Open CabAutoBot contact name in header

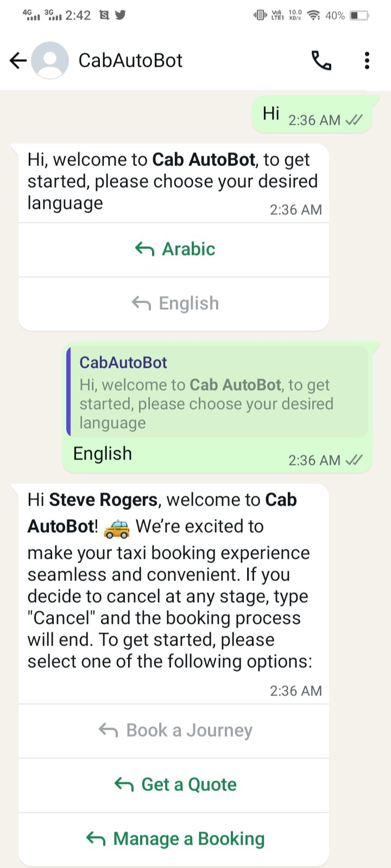pos(130,60)
